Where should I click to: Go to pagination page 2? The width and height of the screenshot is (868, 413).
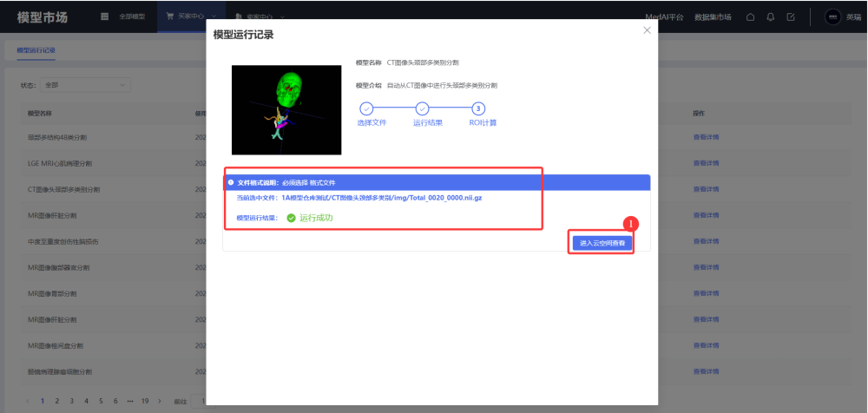(x=57, y=401)
